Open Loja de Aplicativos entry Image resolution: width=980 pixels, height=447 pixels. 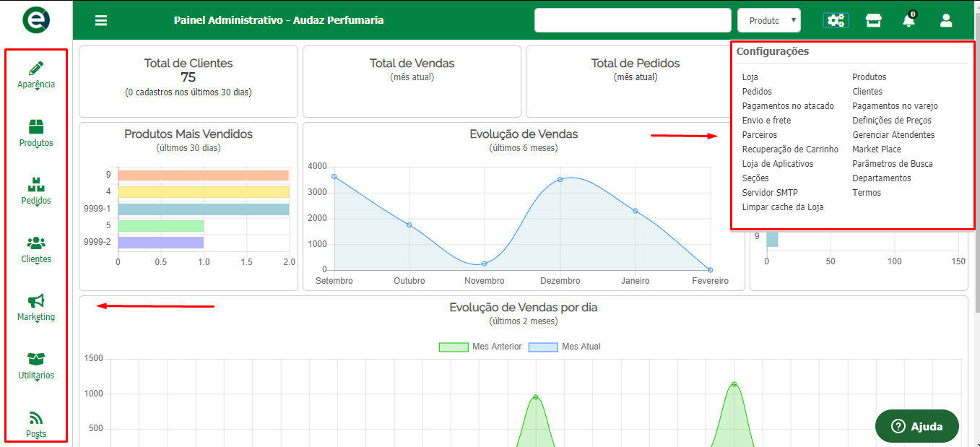pos(778,164)
